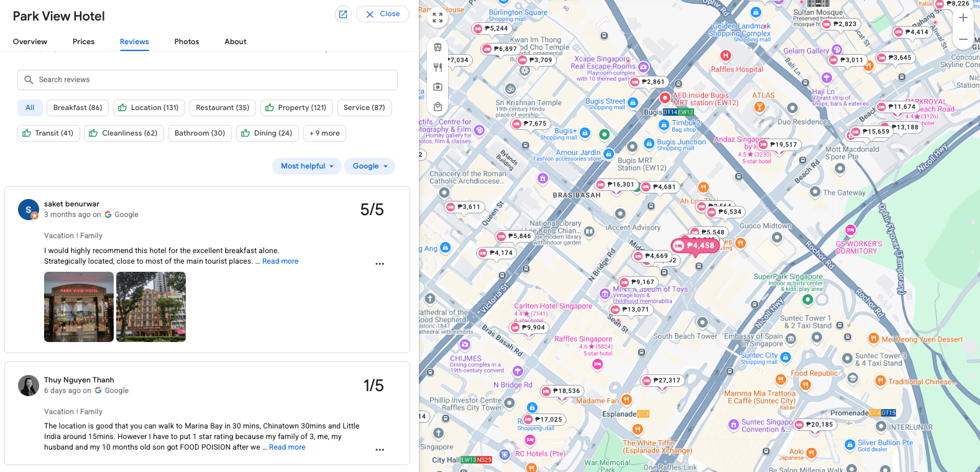Select the Reviews tab

[134, 42]
